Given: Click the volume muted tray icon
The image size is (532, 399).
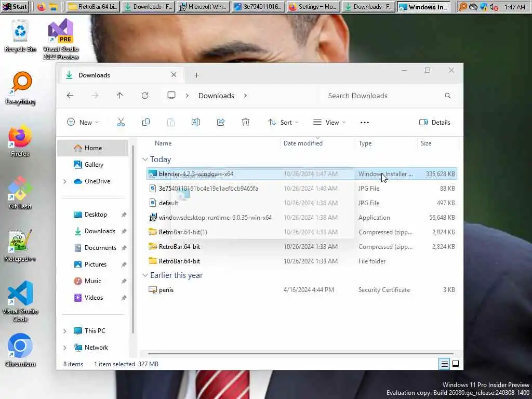Looking at the screenshot, I should 494,7.
